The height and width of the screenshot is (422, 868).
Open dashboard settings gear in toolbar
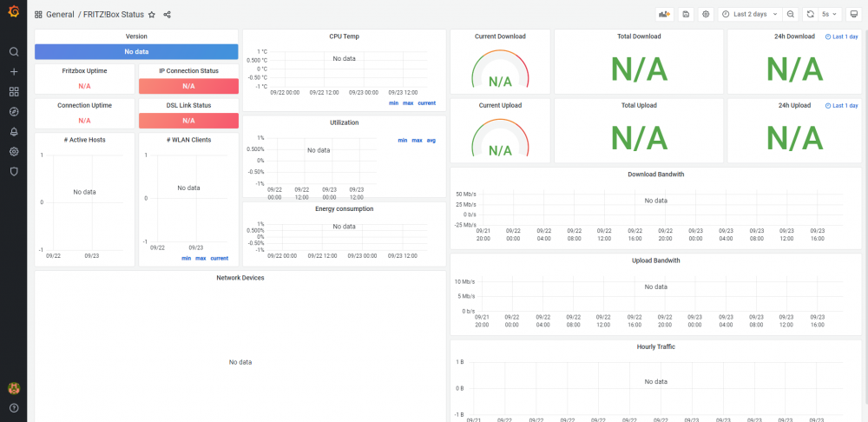click(706, 15)
